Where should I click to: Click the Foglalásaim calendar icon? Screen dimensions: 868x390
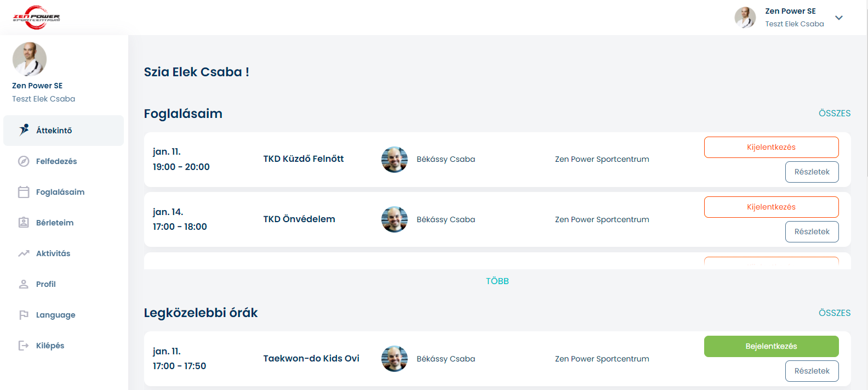pos(24,192)
